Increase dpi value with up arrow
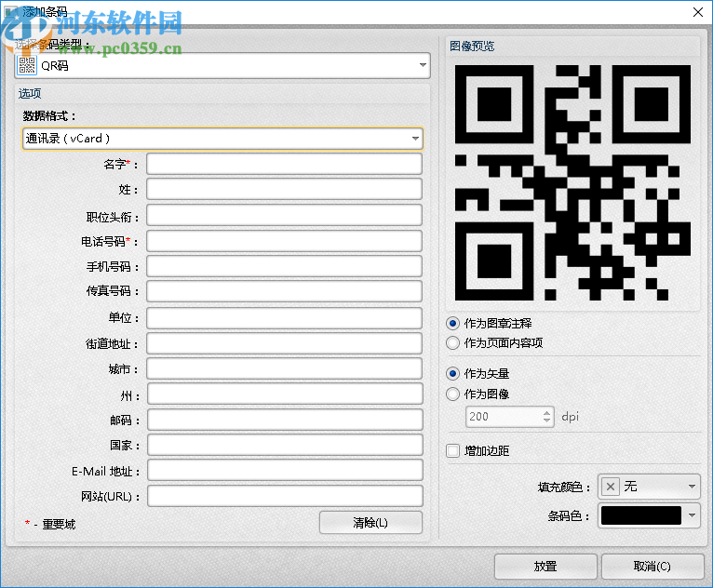This screenshot has width=713, height=588. 546,412
